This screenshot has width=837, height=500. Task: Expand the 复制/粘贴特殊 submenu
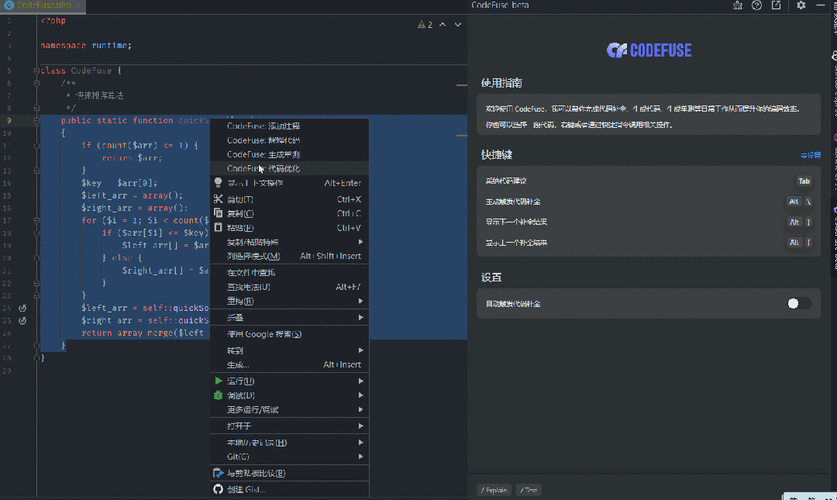pyautogui.click(x=289, y=242)
